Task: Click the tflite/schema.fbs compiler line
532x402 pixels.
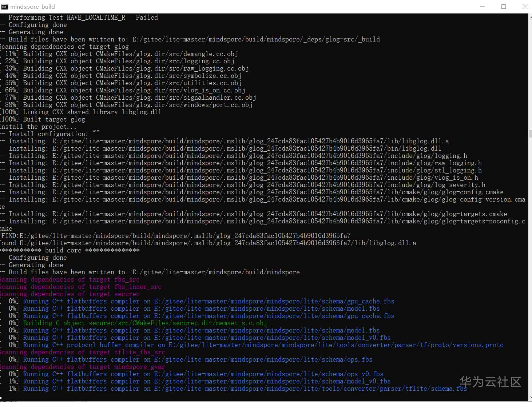Action: 245,389
